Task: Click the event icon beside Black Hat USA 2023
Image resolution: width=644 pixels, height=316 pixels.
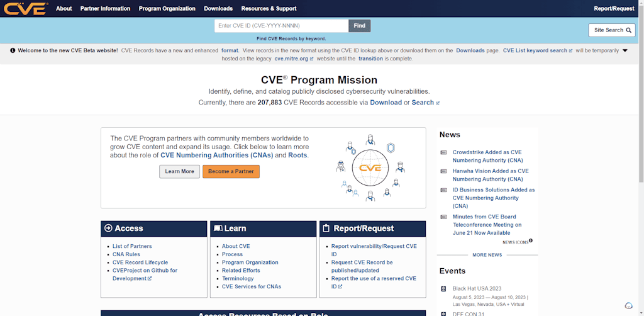Action: (x=443, y=289)
